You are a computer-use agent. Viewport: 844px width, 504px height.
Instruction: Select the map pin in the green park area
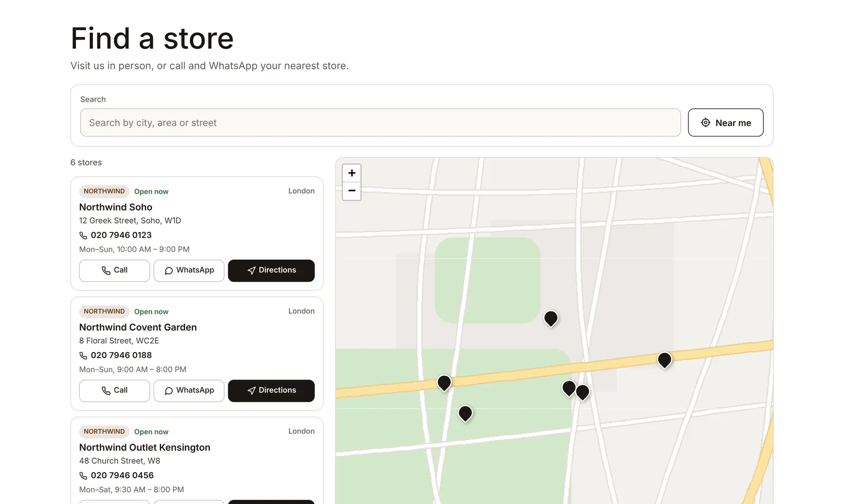[x=465, y=413]
